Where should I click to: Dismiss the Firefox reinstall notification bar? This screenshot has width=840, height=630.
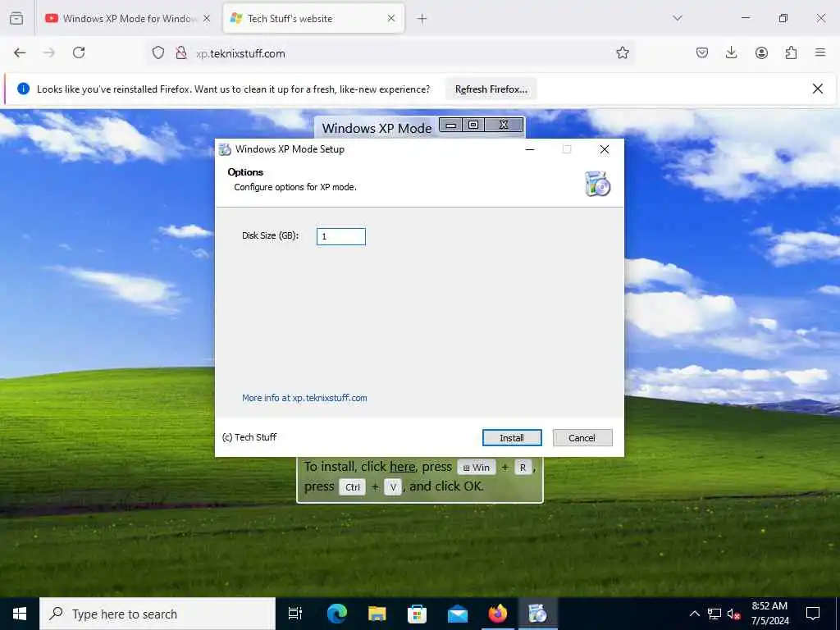tap(818, 89)
